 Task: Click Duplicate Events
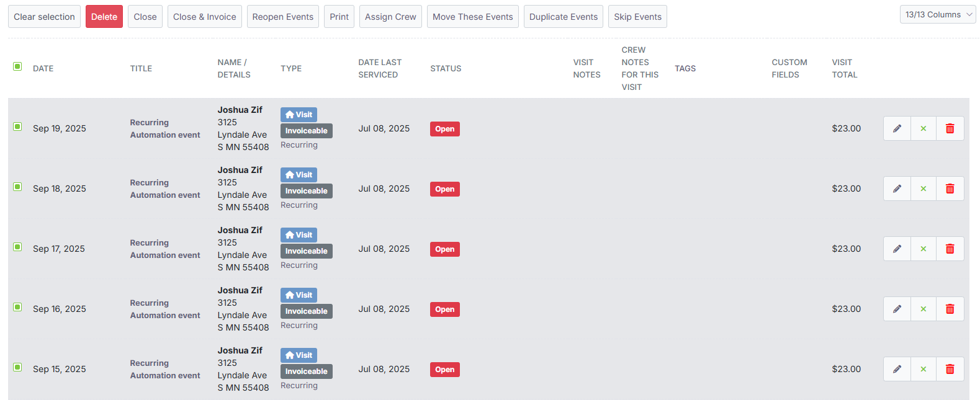(x=563, y=16)
